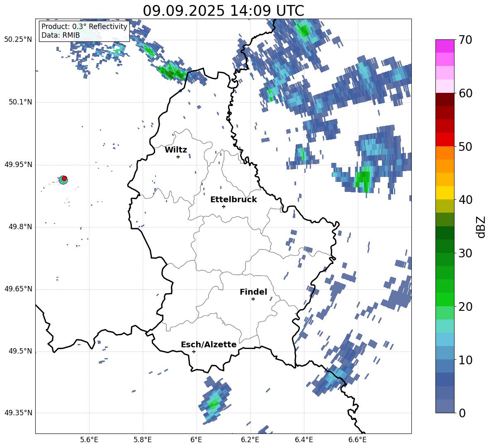Click the cross marker below Wiltz

coord(178,157)
